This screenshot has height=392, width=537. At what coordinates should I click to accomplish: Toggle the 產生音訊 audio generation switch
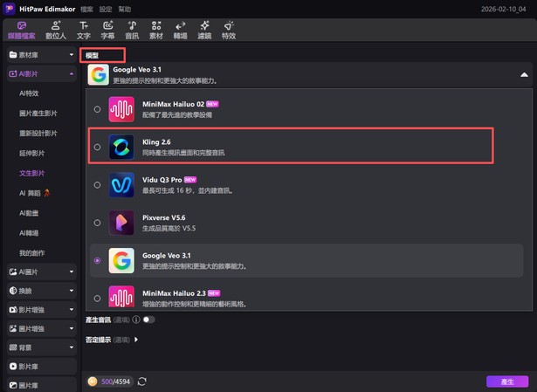pyautogui.click(x=149, y=320)
